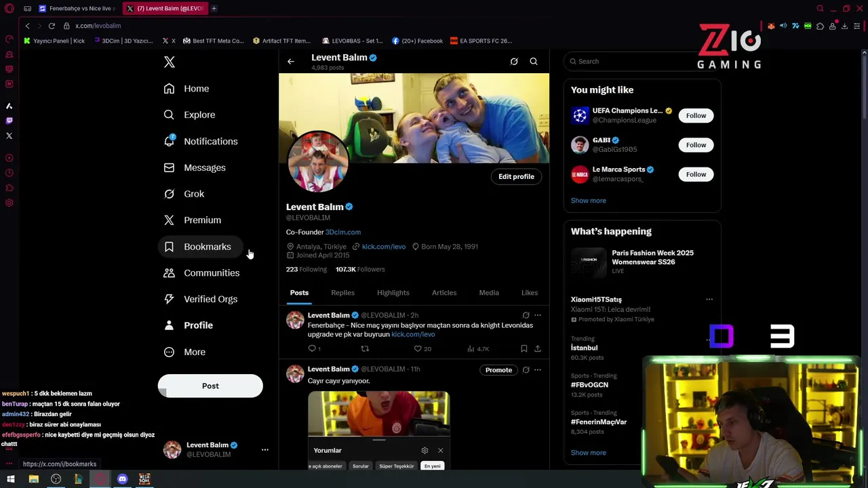The image size is (868, 488).
Task: Switch to the Likes tab
Action: [530, 293]
